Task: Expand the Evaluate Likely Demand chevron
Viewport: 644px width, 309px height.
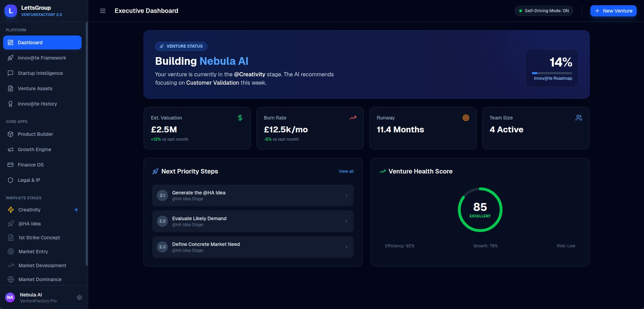Action: [x=346, y=221]
